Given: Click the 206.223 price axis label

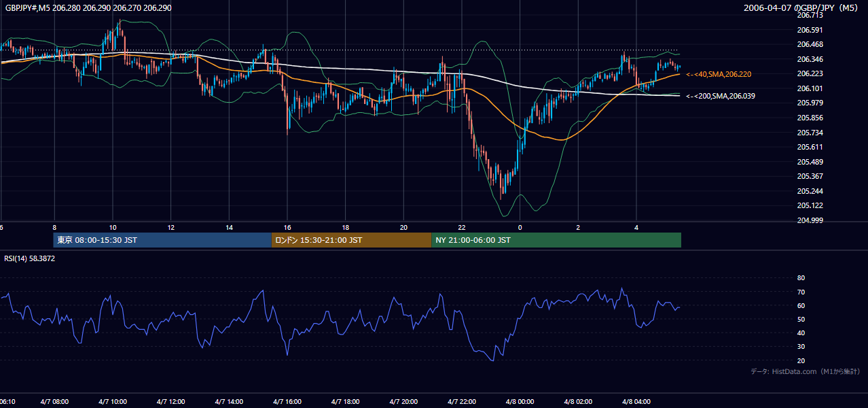Looking at the screenshot, I should [x=810, y=73].
